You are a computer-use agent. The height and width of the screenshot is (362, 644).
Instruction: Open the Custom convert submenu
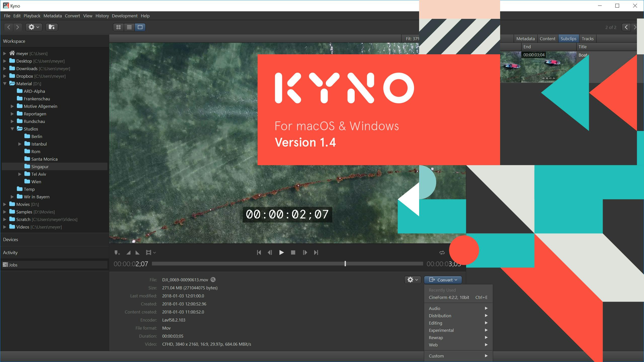tap(458, 356)
